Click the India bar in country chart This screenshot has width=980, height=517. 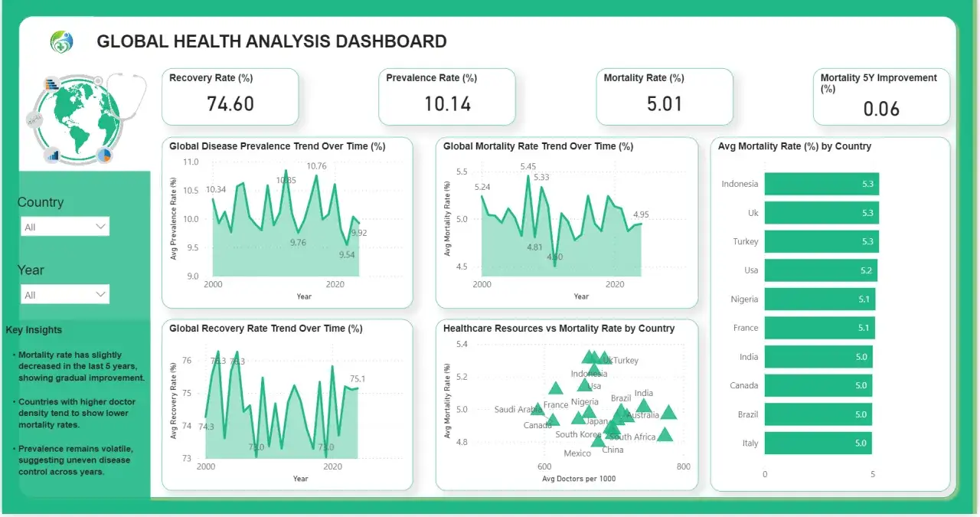[x=818, y=357]
